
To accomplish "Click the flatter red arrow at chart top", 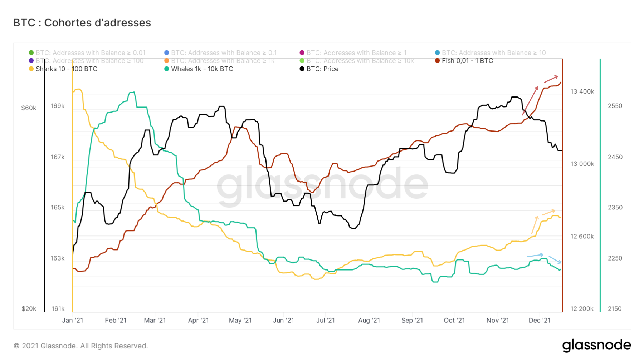I will click(551, 79).
